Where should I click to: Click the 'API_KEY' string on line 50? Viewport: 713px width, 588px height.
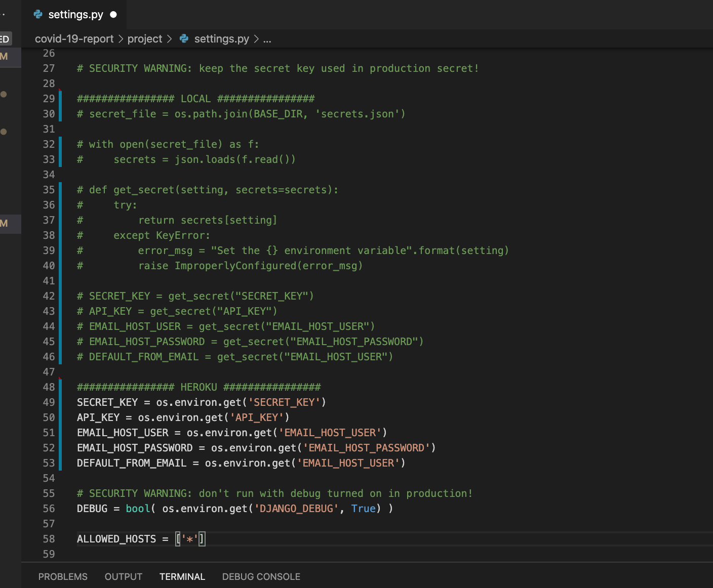pyautogui.click(x=257, y=417)
